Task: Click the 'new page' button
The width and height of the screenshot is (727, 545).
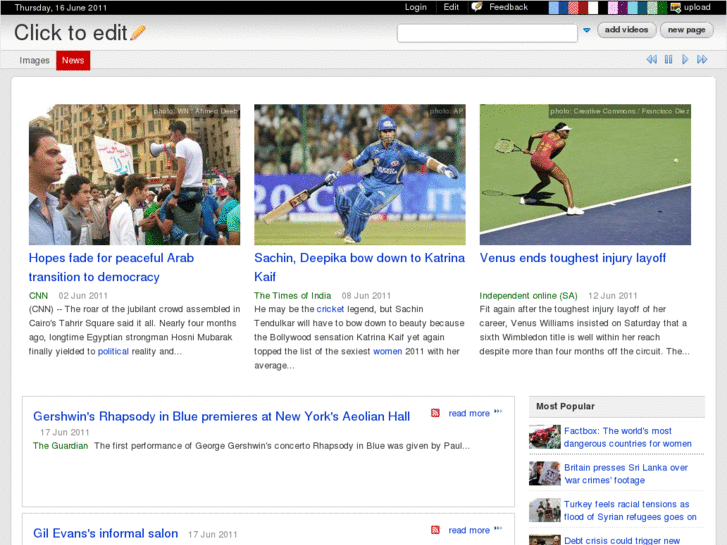Action: click(x=687, y=30)
